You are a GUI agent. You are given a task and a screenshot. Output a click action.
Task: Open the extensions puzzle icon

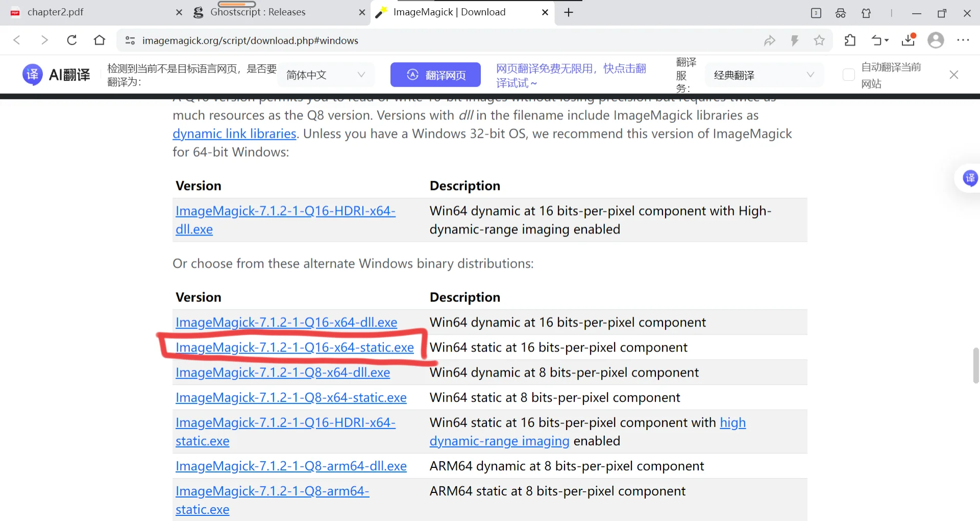coord(850,40)
